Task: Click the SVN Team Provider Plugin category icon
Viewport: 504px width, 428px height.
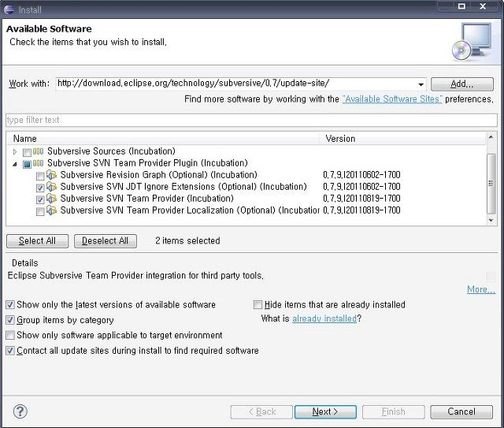Action: click(x=39, y=163)
